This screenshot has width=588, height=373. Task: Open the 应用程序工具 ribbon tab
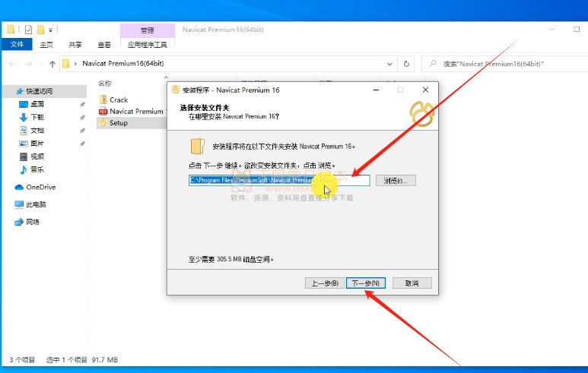[x=147, y=45]
